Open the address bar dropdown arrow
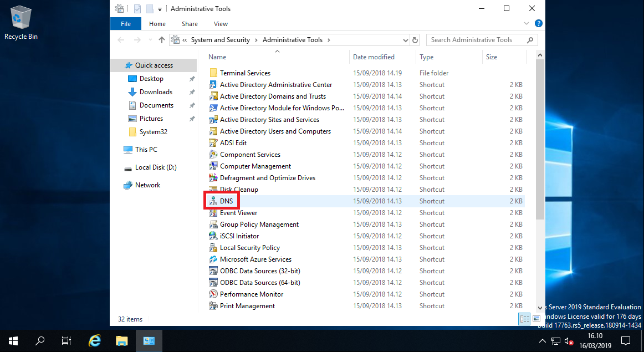Image resolution: width=644 pixels, height=352 pixels. tap(405, 40)
